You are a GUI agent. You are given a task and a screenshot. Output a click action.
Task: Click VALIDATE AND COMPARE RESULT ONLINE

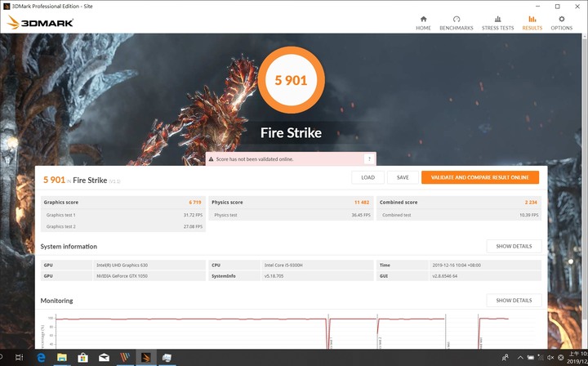coord(480,177)
